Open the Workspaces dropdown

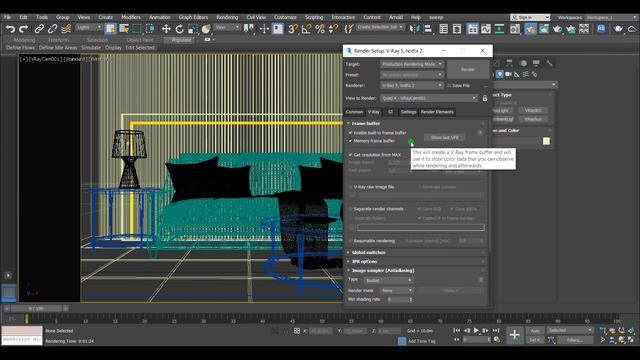click(x=611, y=18)
